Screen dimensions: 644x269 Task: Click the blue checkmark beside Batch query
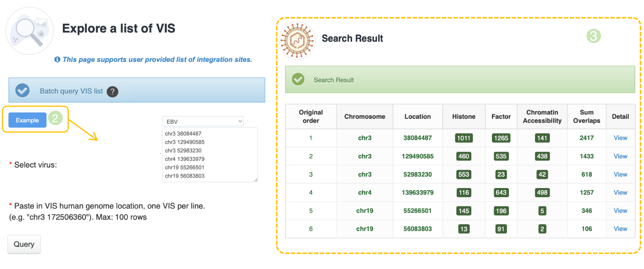[x=22, y=91]
